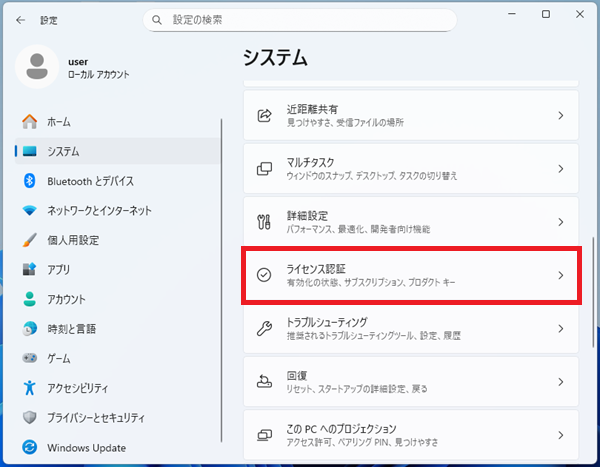The width and height of the screenshot is (600, 467).
Task: Click the search magnifier icon in the search box
Action: point(156,19)
